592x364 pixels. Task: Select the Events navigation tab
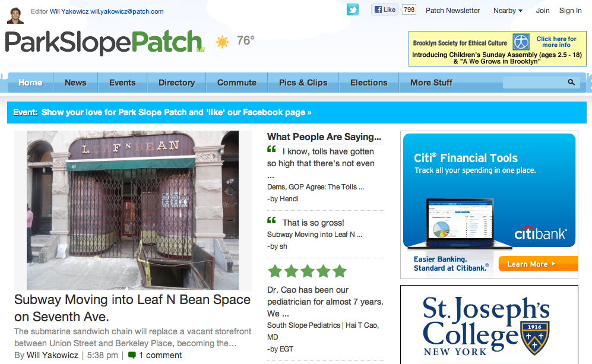click(x=122, y=83)
